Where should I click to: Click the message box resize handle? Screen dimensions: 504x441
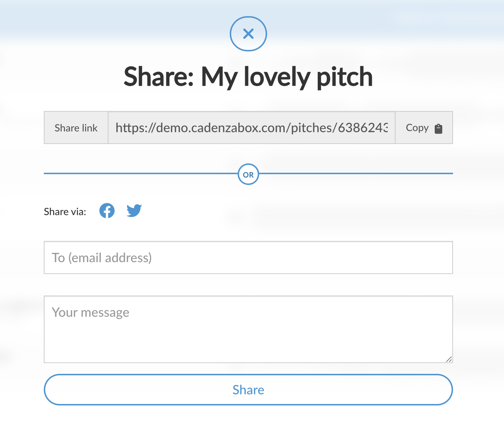pyautogui.click(x=449, y=359)
